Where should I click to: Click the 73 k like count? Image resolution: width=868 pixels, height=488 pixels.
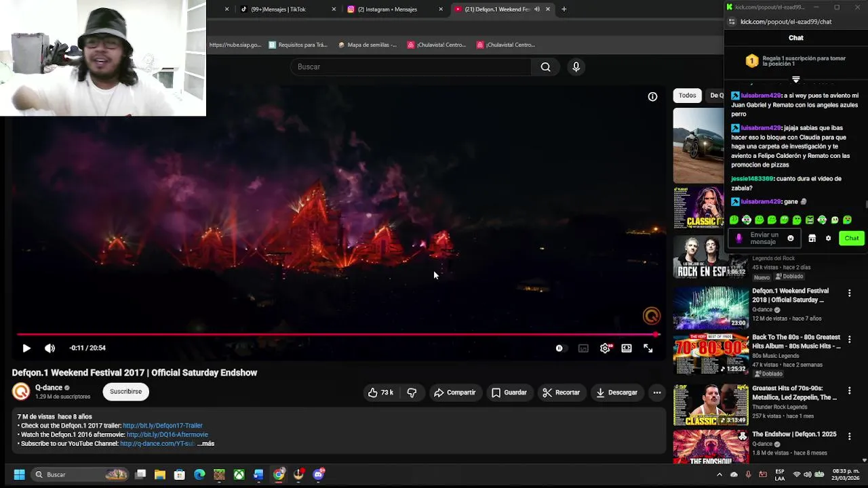[387, 392]
